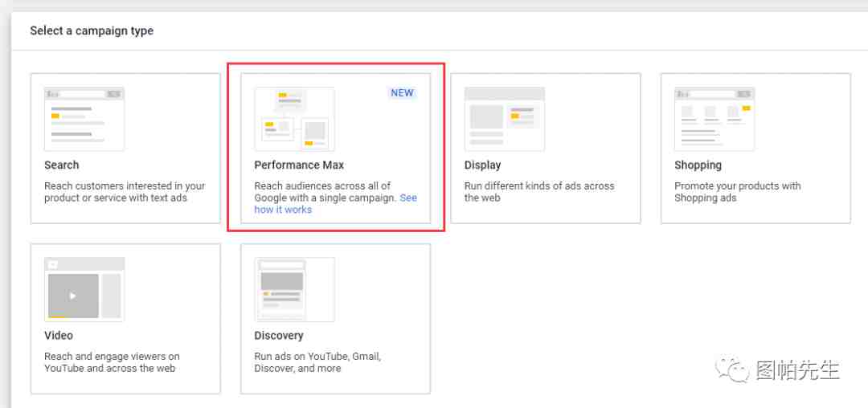
Task: Click 'Reach customers interested in your product' description
Action: pos(125,192)
